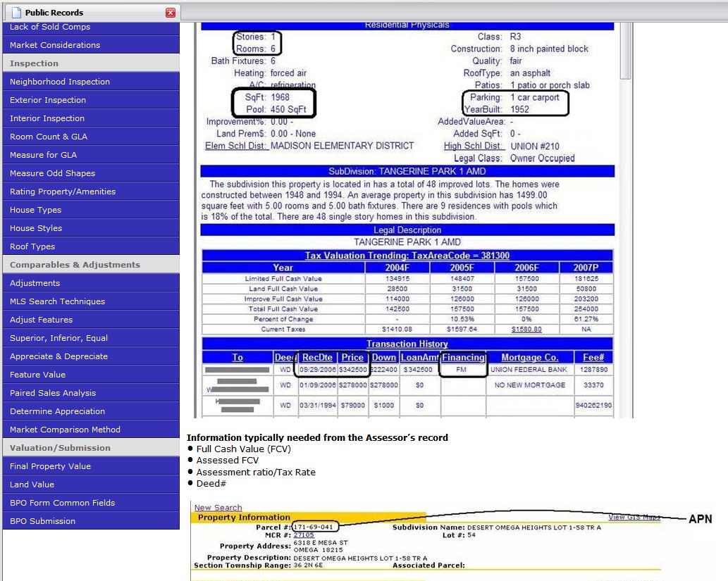
Task: Click NO NEW MORTGAGE cell
Action: 530,385
